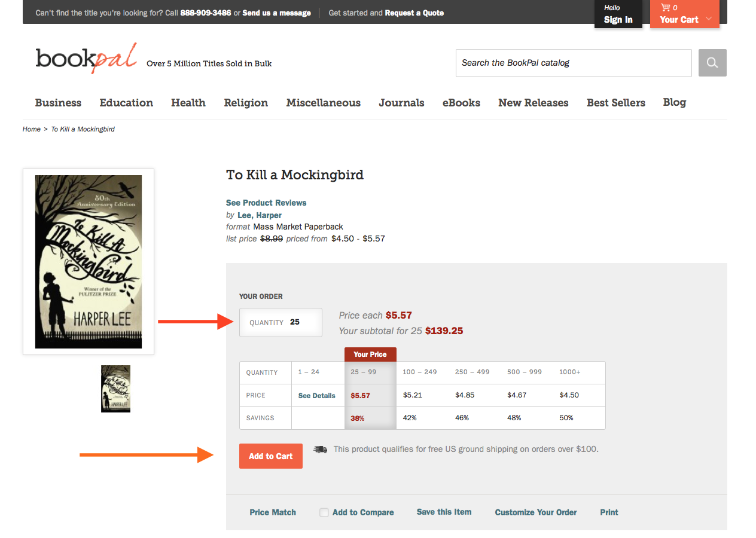Navigate to eBooks

pos(461,103)
